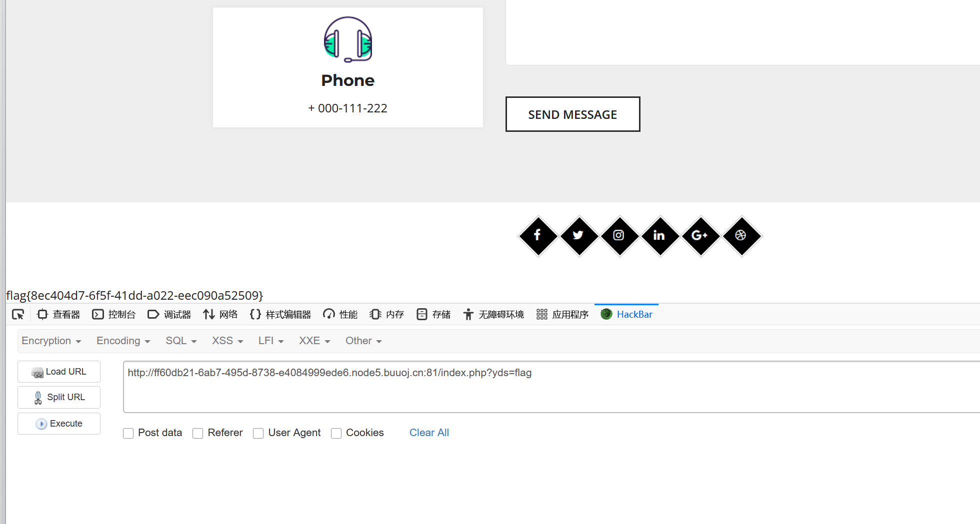Click the Facebook diamond icon
Image resolution: width=980 pixels, height=524 pixels.
tap(538, 236)
